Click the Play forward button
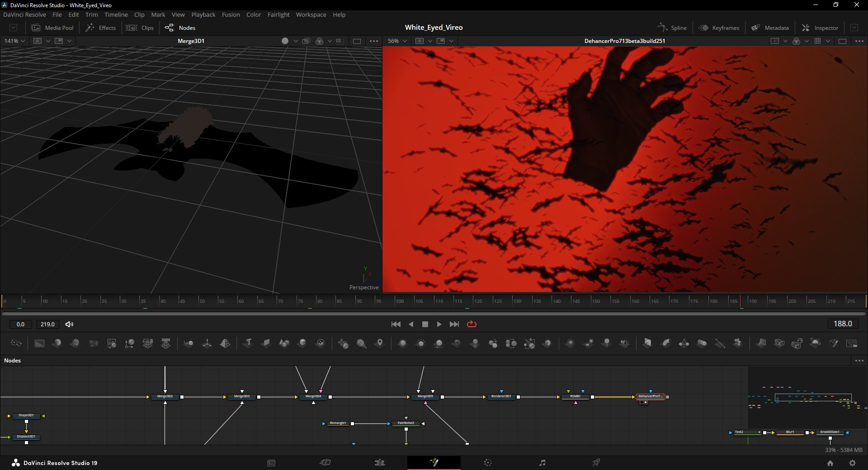 [439, 324]
